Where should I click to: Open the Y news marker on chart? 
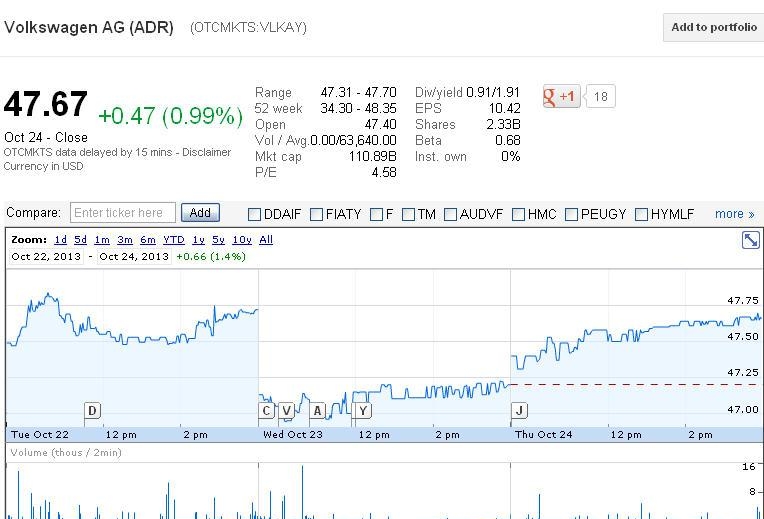click(363, 411)
